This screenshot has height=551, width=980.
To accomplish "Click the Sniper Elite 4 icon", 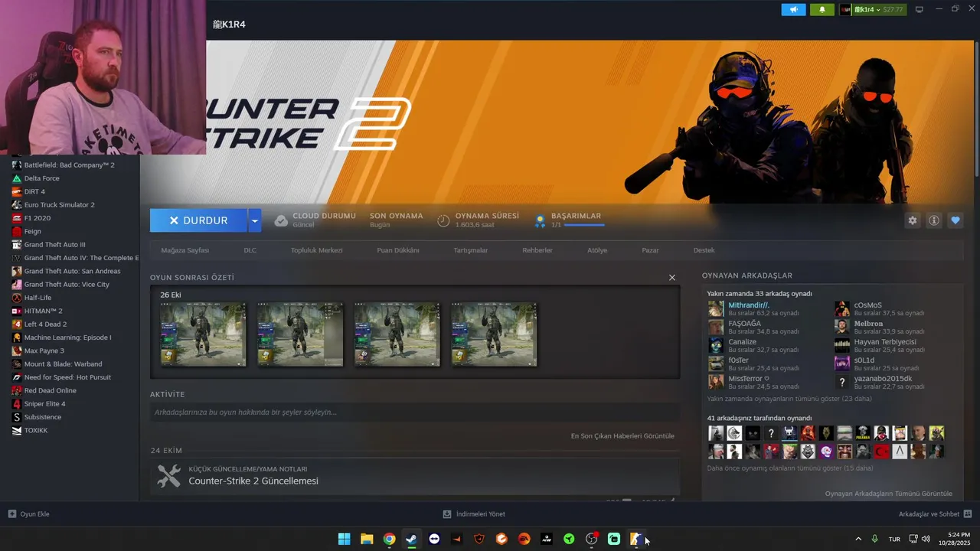I will (17, 404).
